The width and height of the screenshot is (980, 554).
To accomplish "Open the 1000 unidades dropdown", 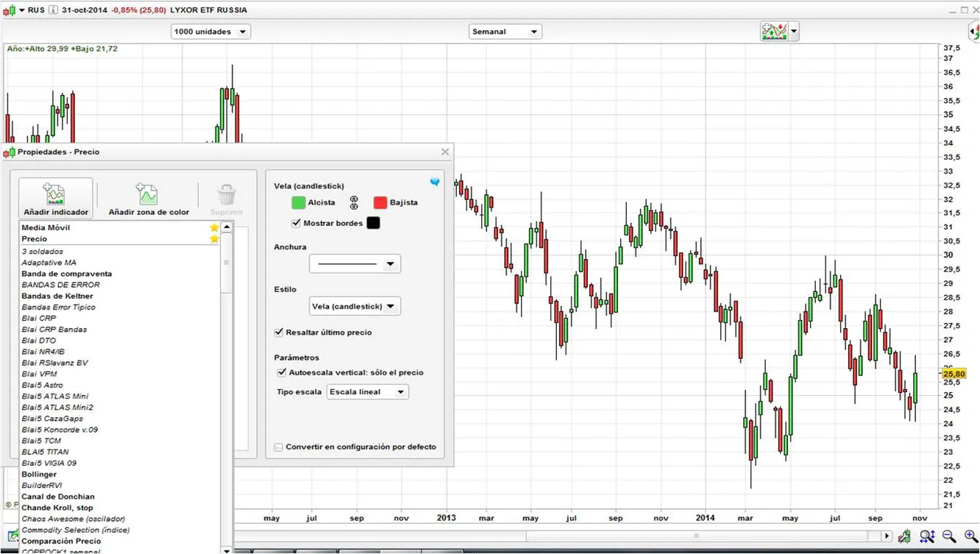I will point(210,32).
